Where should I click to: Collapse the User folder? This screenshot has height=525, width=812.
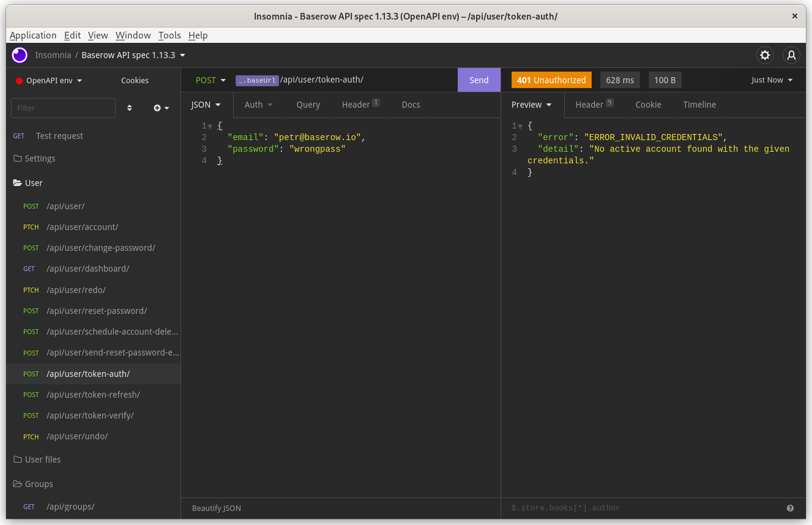tap(34, 183)
